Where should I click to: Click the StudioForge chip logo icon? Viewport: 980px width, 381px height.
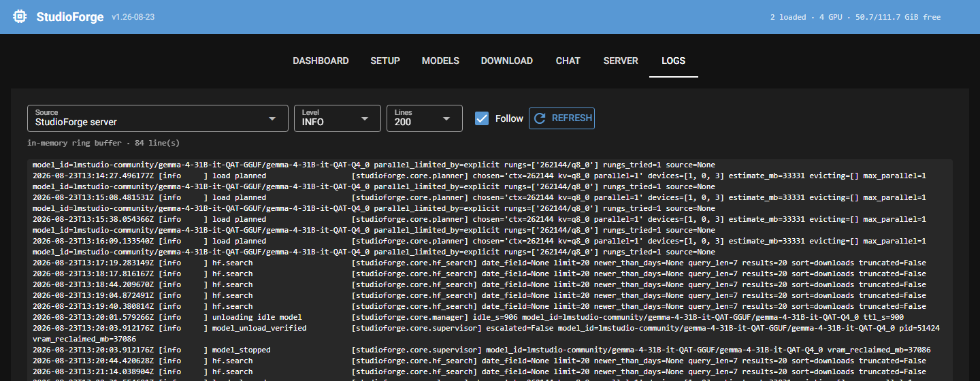[20, 16]
